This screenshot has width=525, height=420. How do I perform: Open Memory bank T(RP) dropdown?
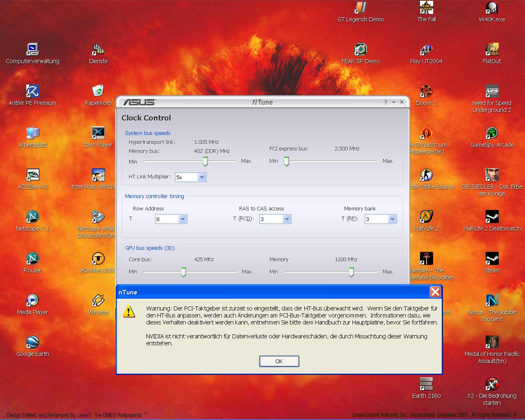tap(392, 219)
